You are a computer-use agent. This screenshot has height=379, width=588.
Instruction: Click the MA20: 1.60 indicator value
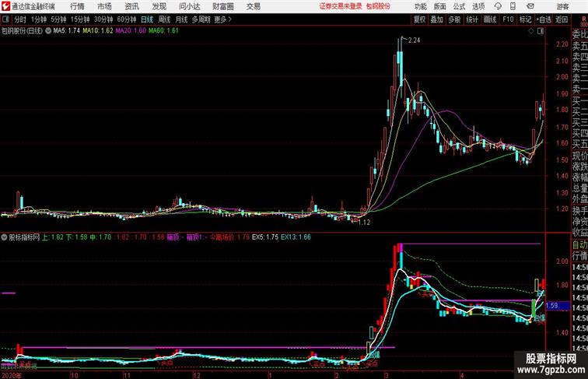(131, 31)
